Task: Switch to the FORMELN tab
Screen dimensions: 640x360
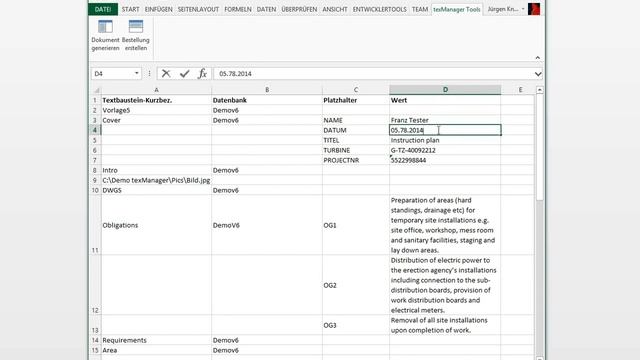Action: coord(238,9)
